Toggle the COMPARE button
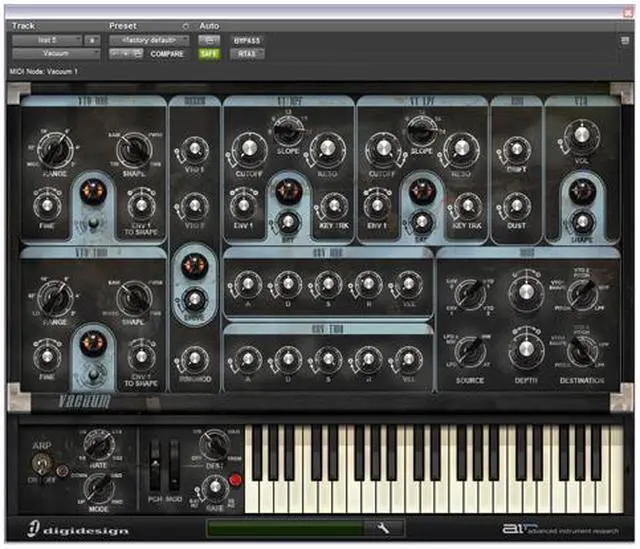The width and height of the screenshot is (640, 549). pyautogui.click(x=167, y=54)
